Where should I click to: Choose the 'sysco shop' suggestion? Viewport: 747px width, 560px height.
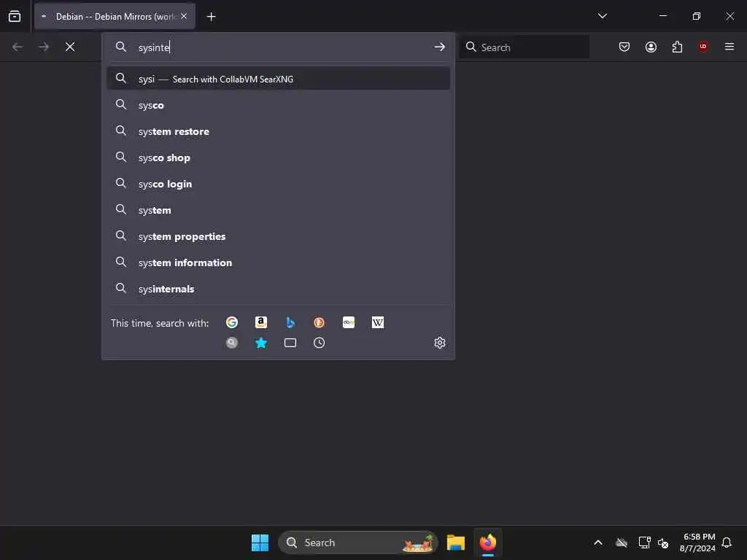pos(278,157)
